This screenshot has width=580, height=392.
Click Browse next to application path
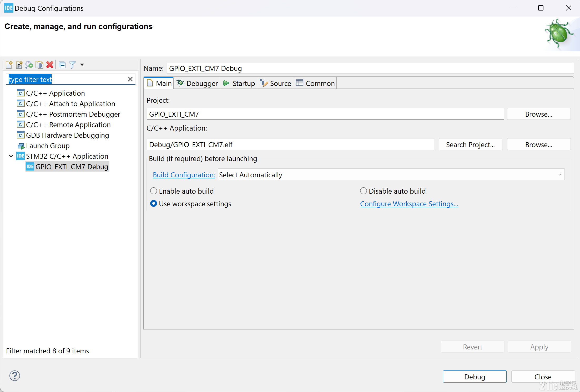[539, 145]
